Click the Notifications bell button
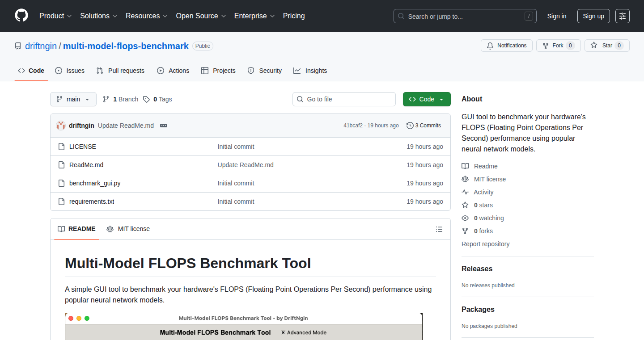The height and width of the screenshot is (340, 644). coord(507,46)
